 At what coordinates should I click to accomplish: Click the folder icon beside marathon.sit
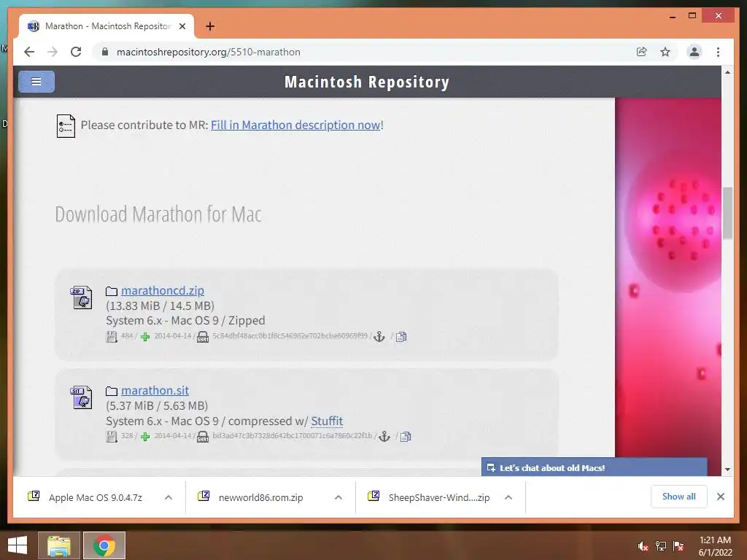click(x=112, y=391)
